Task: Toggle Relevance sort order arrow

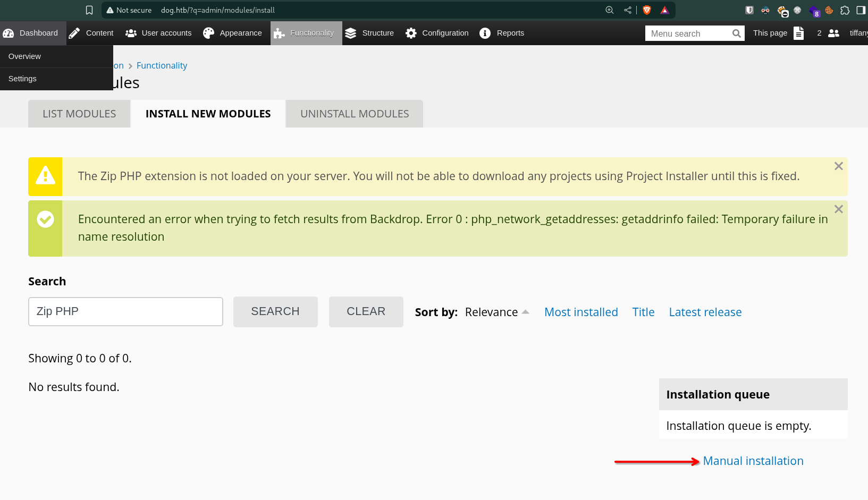Action: coord(526,312)
